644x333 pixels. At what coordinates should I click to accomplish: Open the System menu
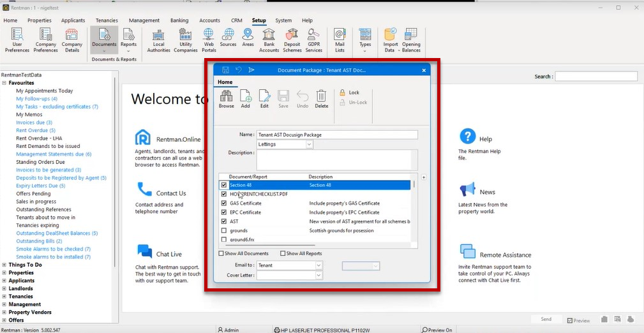click(283, 20)
